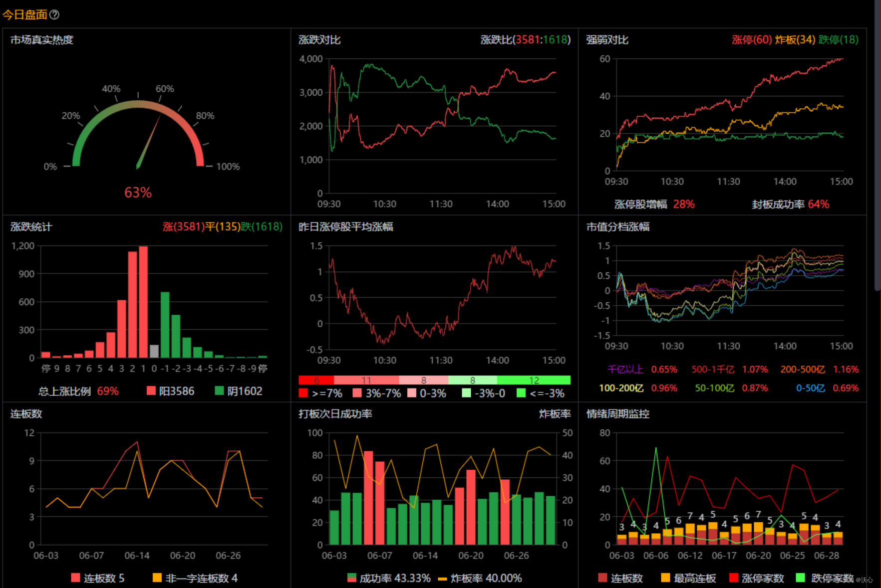Click the -3%-0 legend swatch
Image resolution: width=881 pixels, height=588 pixels.
click(466, 393)
